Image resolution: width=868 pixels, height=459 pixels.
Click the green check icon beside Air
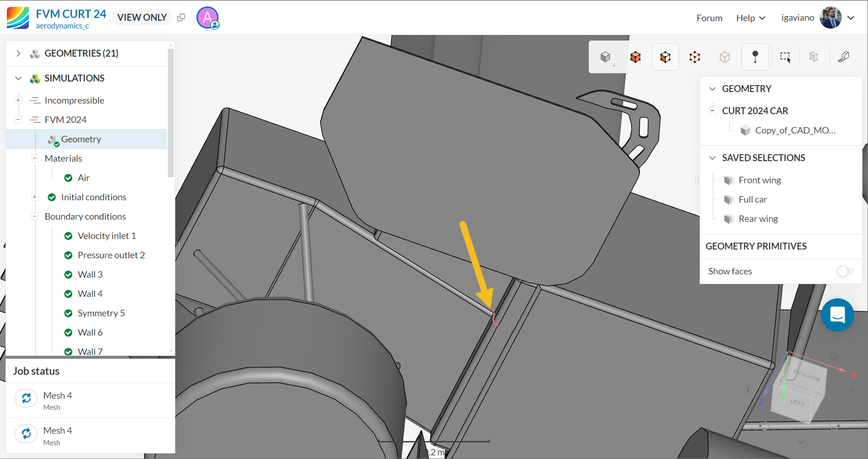click(x=68, y=178)
